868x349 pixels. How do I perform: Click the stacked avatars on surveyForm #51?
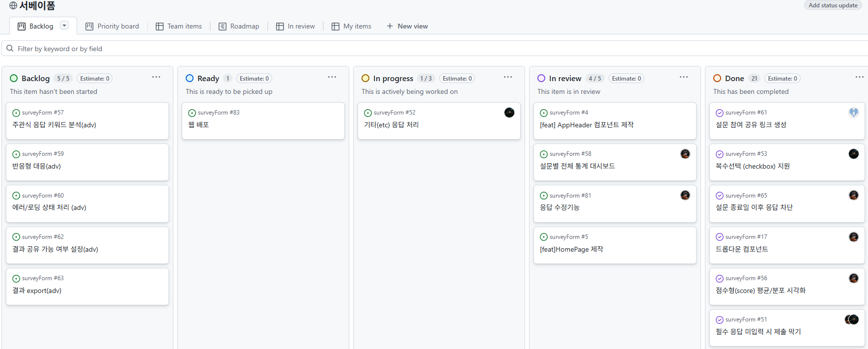[x=851, y=320]
